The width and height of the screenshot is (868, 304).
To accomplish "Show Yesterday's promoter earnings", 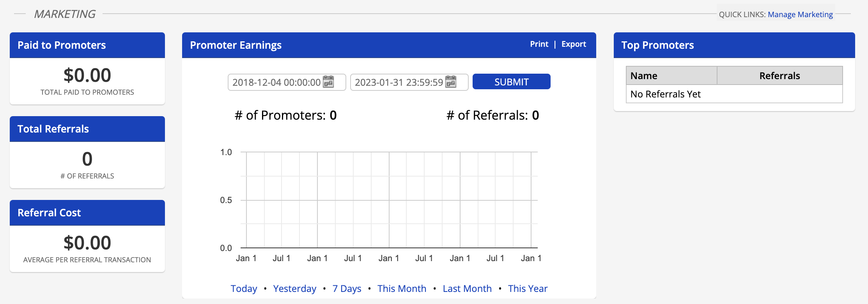I will 294,288.
